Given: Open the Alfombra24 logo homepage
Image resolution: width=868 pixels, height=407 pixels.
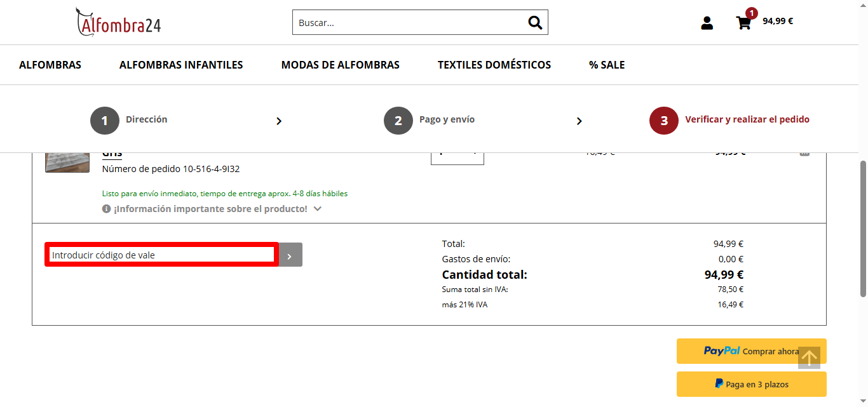Looking at the screenshot, I should pos(118,22).
